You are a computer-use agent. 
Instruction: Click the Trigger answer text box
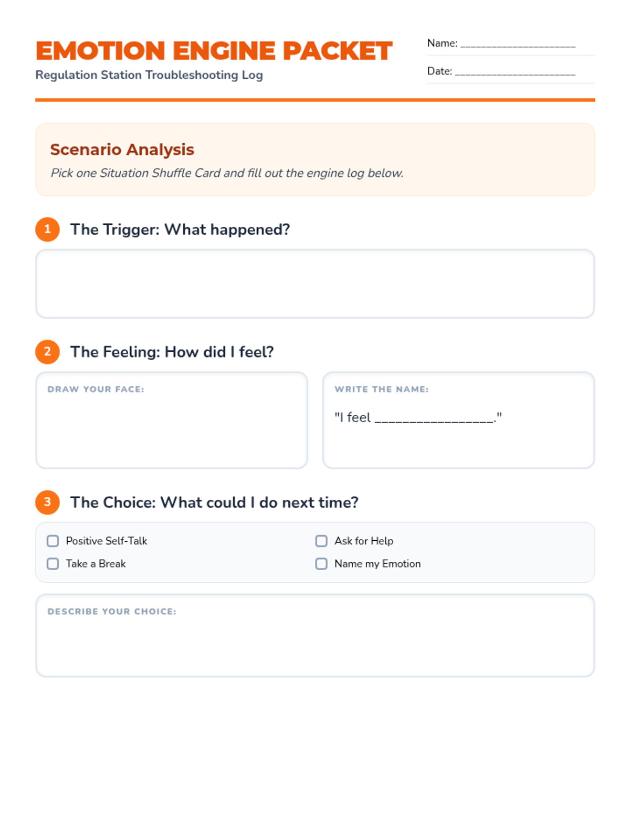coord(315,284)
